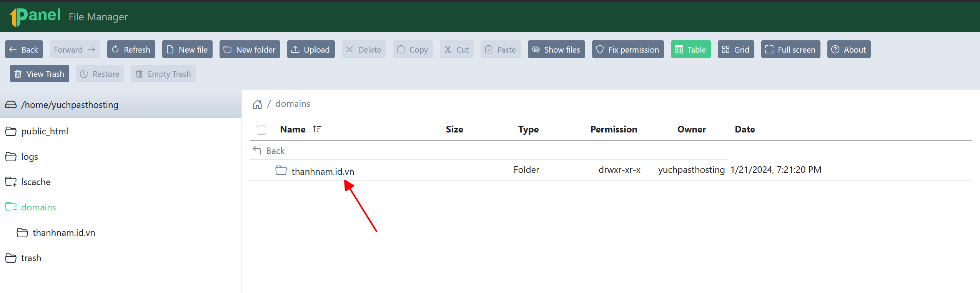Switch to Table view

coord(690,50)
